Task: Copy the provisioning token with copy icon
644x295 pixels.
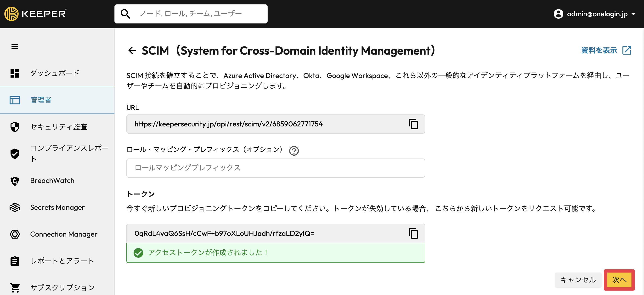Action: pos(413,233)
